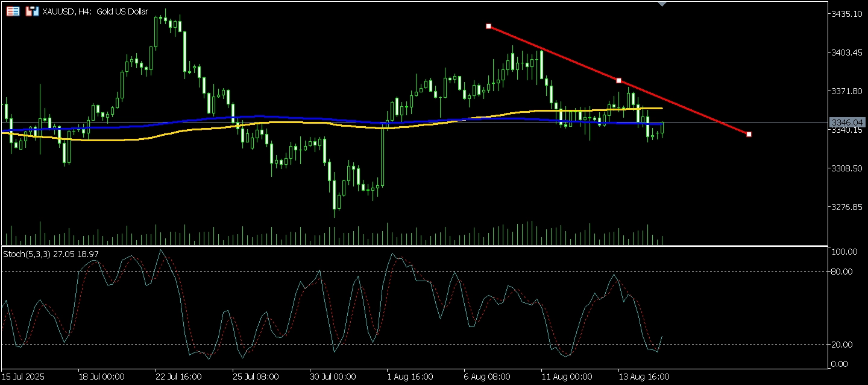Click the 3308.50 price axis label

[848, 168]
